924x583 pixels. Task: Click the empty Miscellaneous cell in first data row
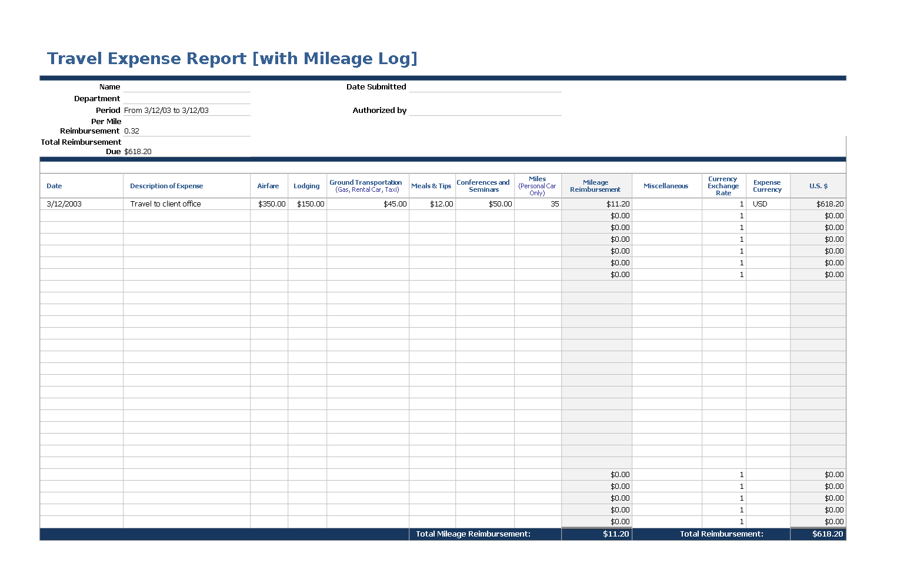click(667, 204)
